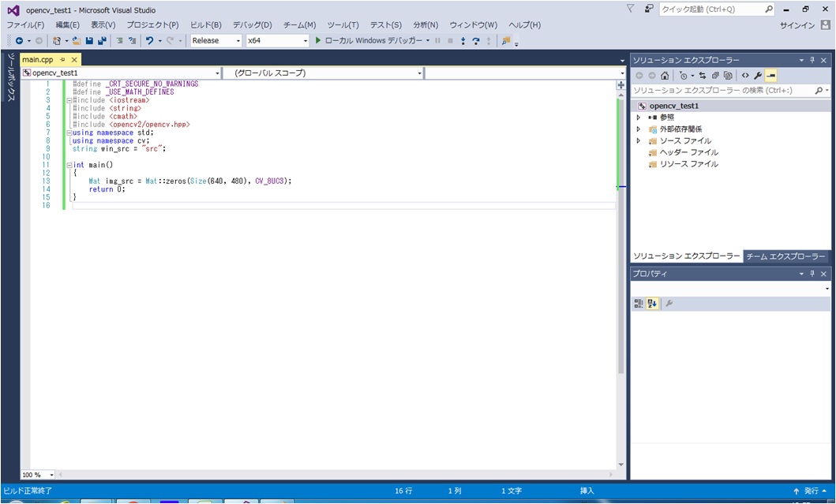Viewport: 836px width, 504px height.
Task: Click the Home icon in ソリューション エクスプローラー
Action: coord(665,76)
